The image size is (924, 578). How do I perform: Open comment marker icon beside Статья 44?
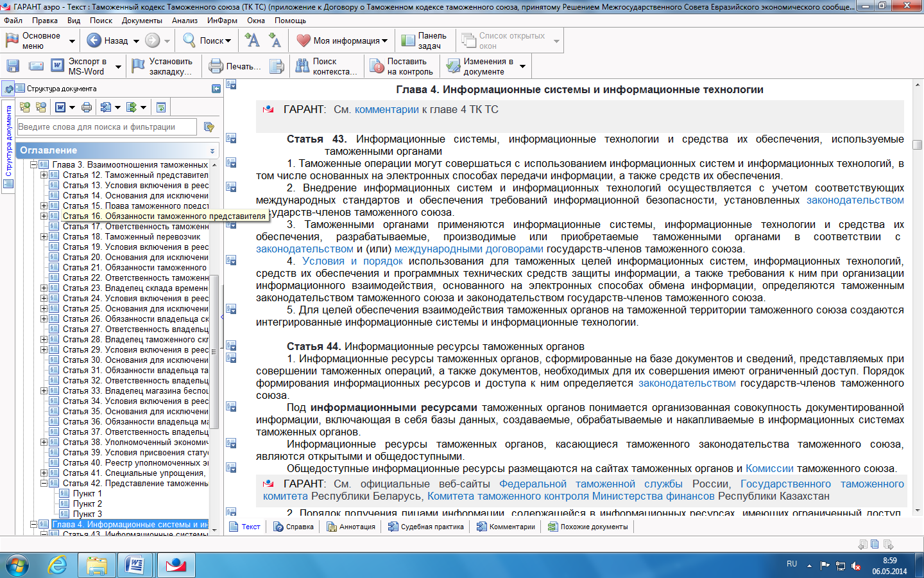coord(232,346)
